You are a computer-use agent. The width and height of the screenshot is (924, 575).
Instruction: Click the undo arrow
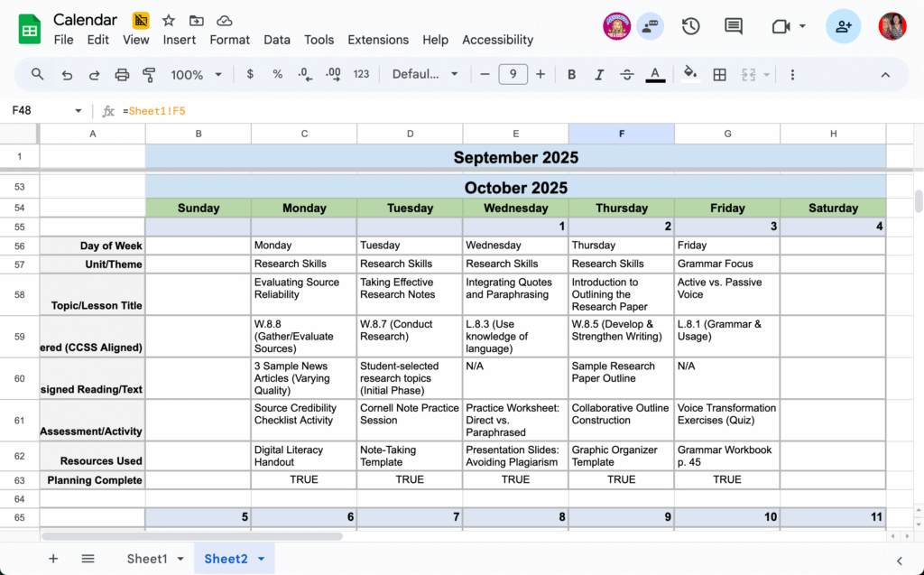pos(67,75)
